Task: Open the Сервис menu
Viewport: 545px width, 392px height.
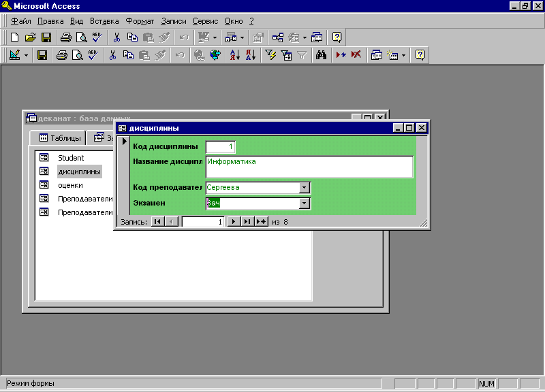Action: point(206,21)
